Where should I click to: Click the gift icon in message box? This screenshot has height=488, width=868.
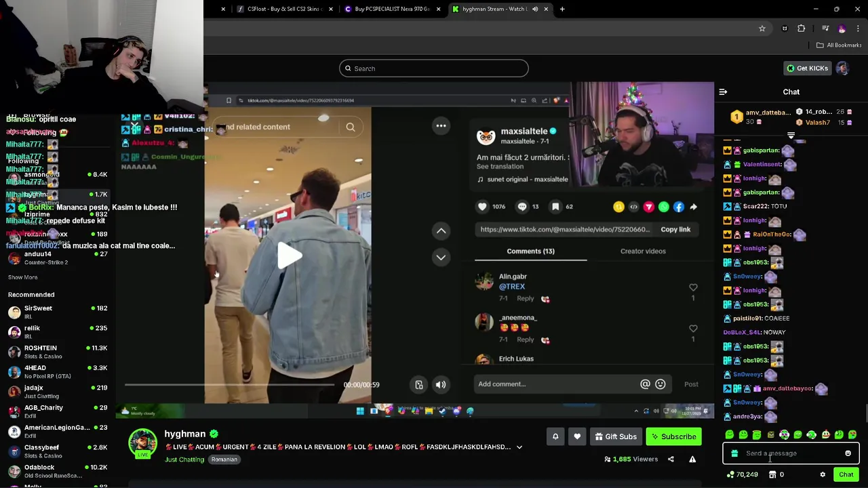pos(734,453)
